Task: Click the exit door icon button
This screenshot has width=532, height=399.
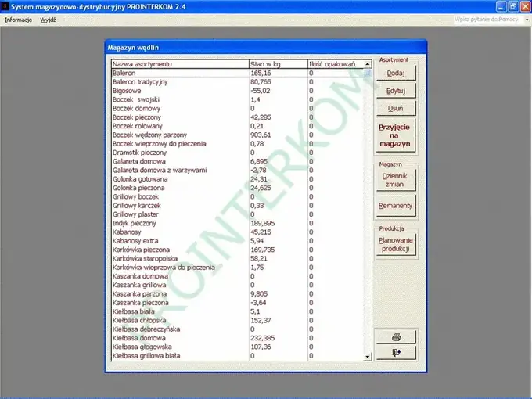Action: click(x=396, y=353)
